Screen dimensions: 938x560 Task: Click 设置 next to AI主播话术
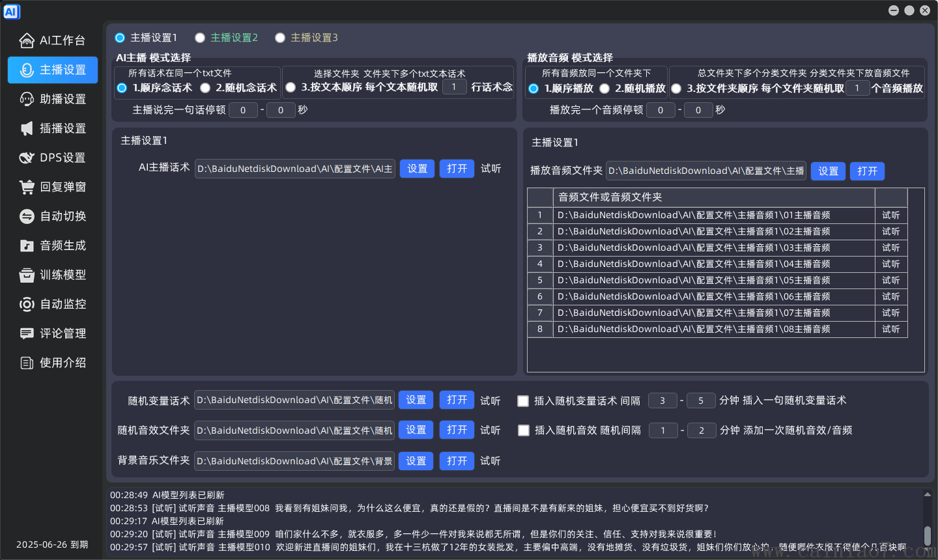point(416,168)
